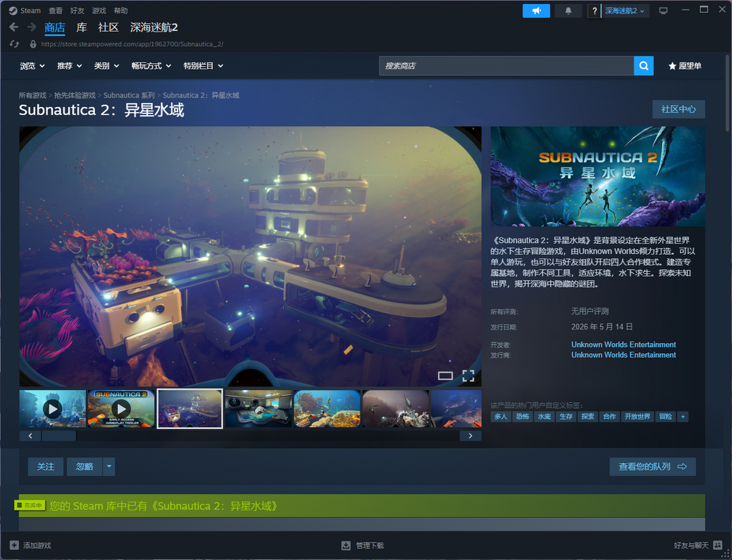The height and width of the screenshot is (560, 732).
Task: Click the 探索 tag
Action: 587,417
